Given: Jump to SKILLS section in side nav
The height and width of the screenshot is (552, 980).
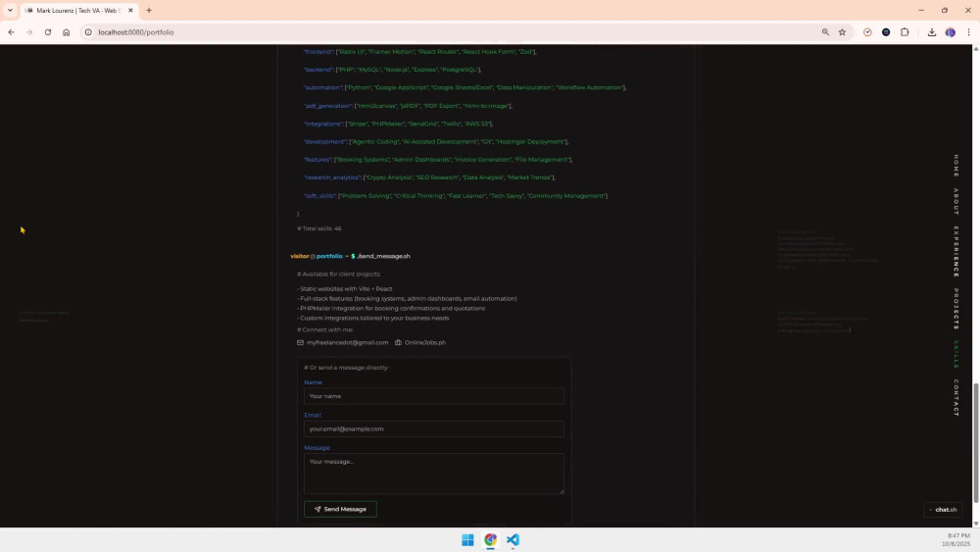Looking at the screenshot, I should pyautogui.click(x=955, y=355).
